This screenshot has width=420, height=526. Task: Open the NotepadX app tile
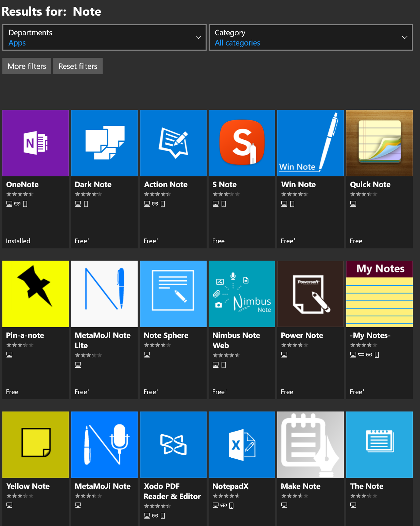(x=242, y=444)
